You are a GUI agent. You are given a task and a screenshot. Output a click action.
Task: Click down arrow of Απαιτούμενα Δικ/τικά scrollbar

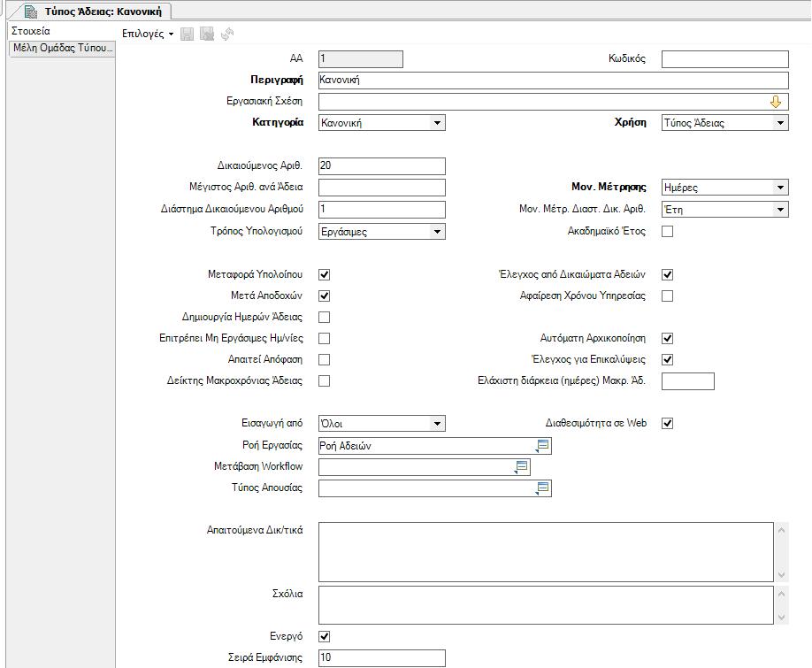pyautogui.click(x=781, y=575)
